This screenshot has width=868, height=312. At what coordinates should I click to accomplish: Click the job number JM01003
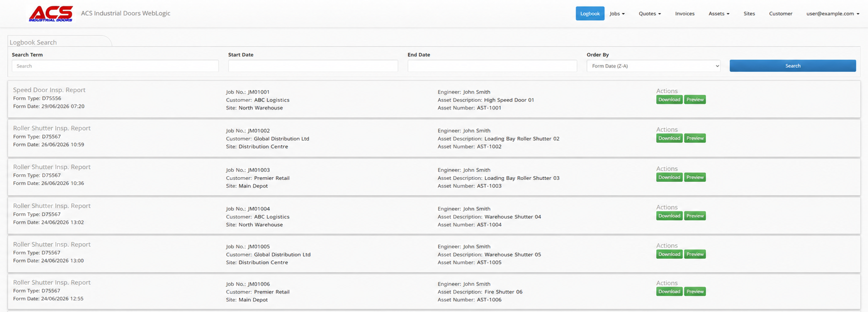point(259,170)
